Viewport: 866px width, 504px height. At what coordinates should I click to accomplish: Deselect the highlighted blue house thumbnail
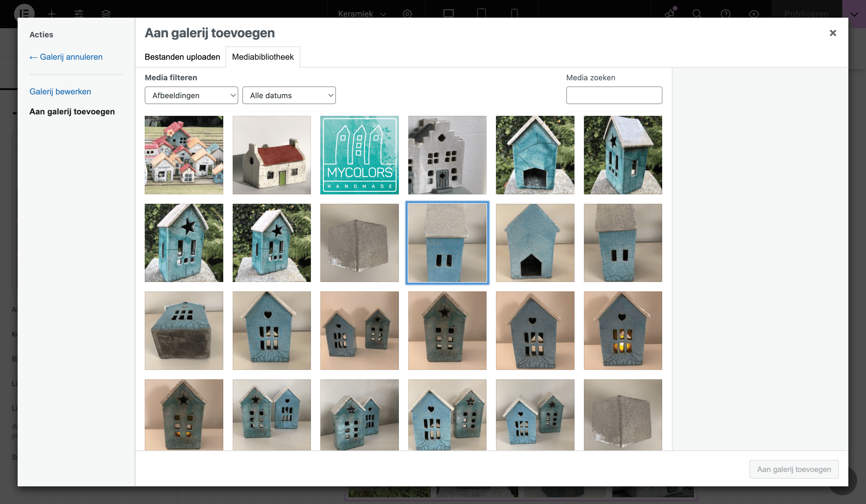(447, 243)
